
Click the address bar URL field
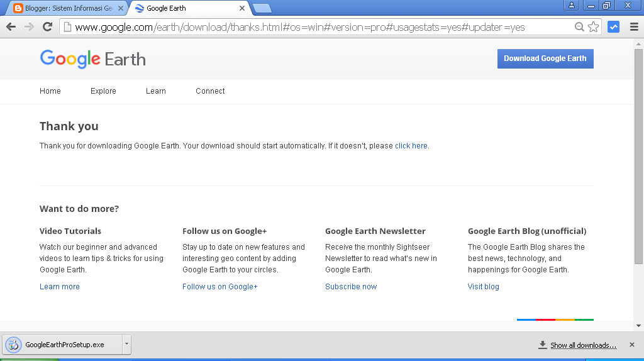[314, 27]
